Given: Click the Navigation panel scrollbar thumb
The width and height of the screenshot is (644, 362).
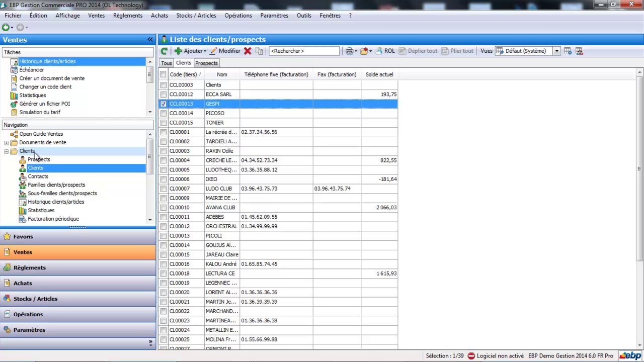Looking at the screenshot, I should (x=149, y=156).
